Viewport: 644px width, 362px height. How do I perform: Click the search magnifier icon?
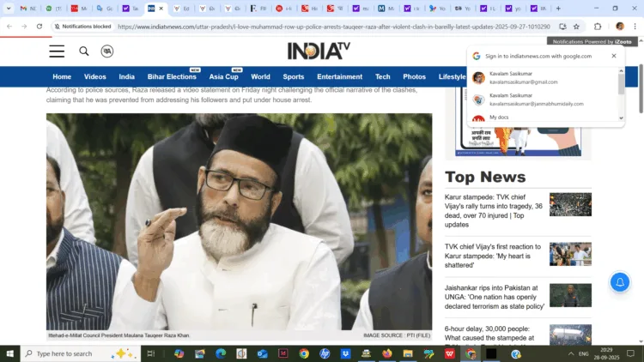pos(84,51)
